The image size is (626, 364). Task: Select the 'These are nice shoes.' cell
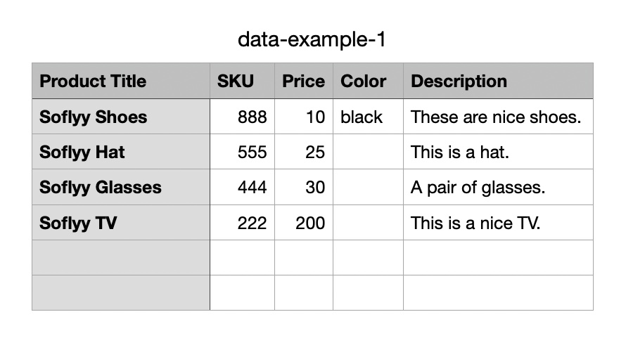coord(498,117)
